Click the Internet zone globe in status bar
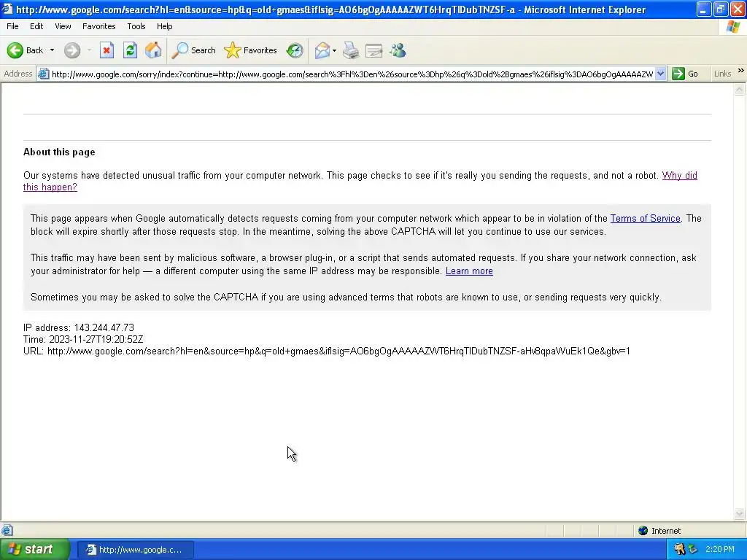 click(643, 531)
